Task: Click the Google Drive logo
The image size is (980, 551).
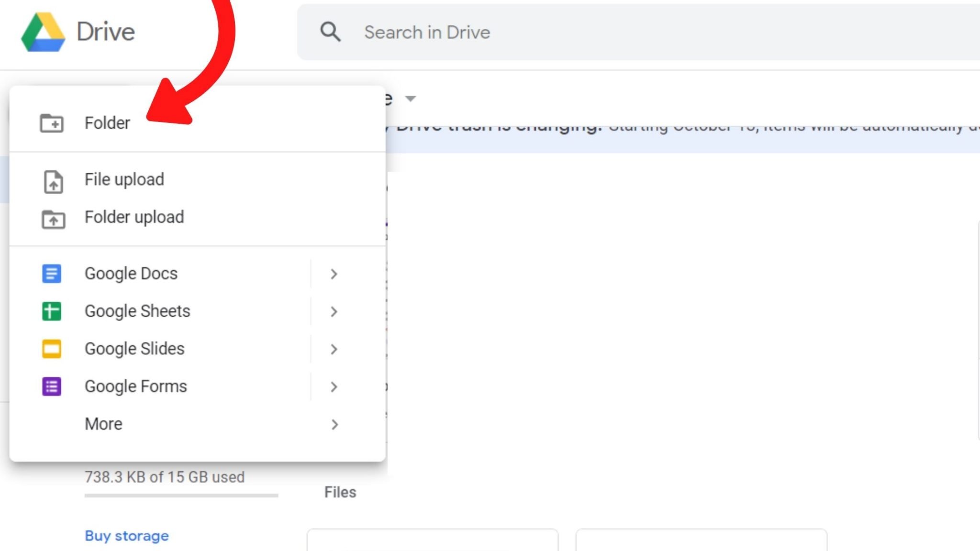Action: tap(43, 32)
